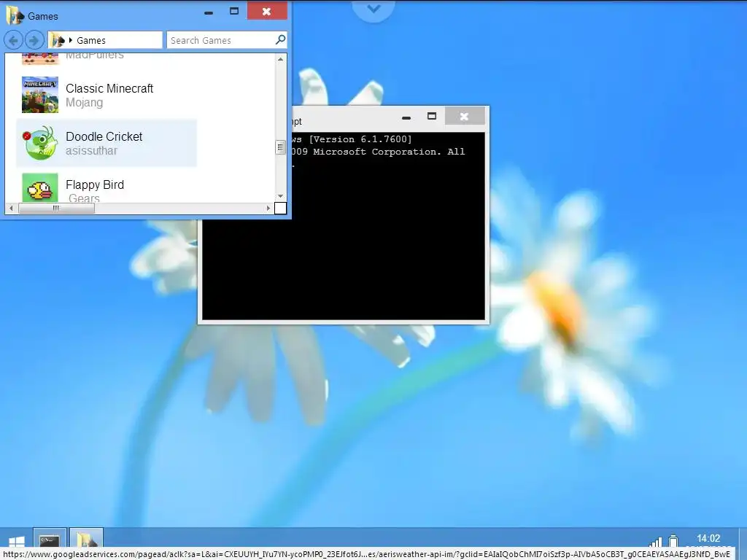747x560 pixels.
Task: Click the 14:02 taskbar clock
Action: [708, 539]
